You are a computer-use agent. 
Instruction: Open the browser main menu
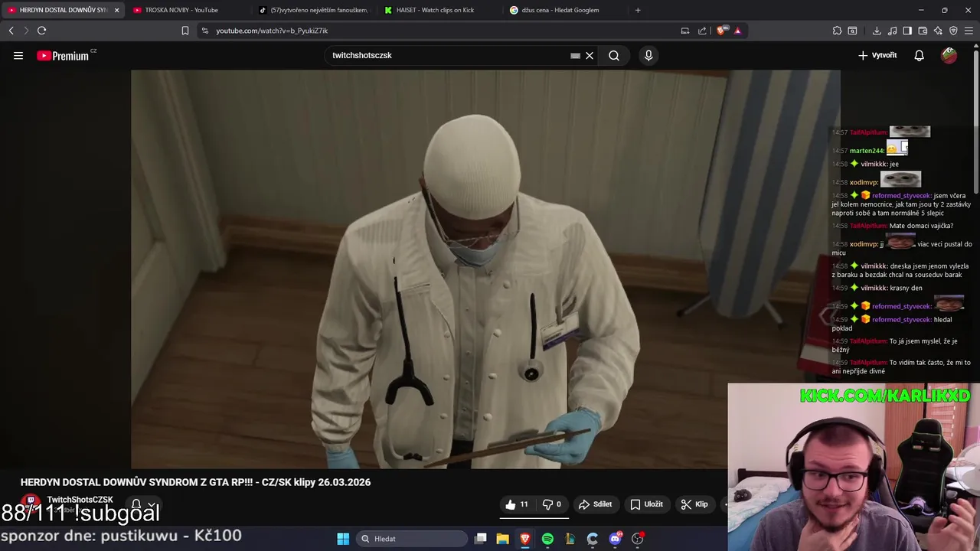[969, 31]
